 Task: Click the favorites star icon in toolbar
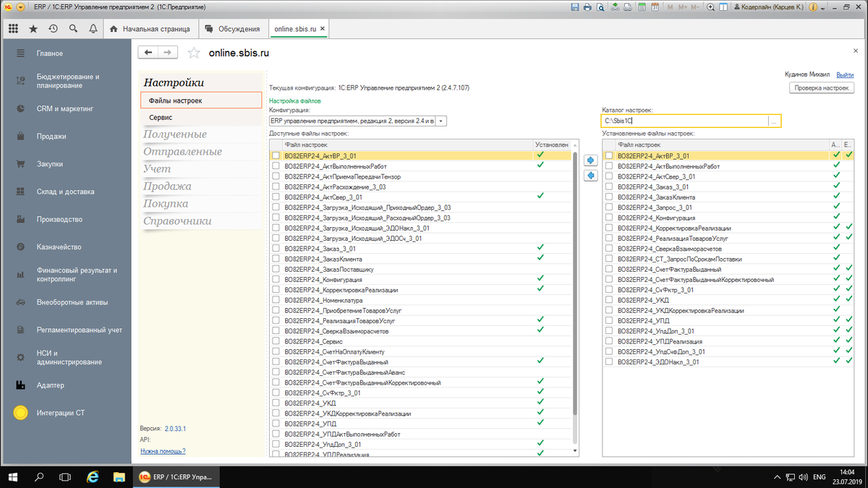33,29
